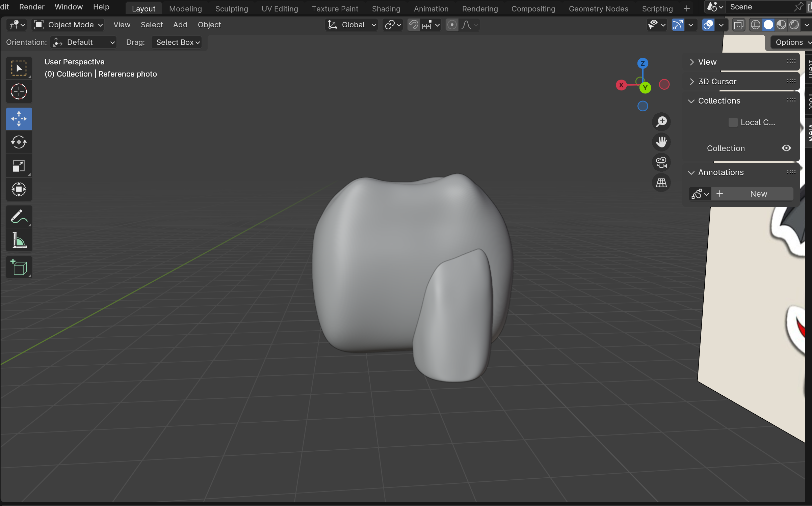The image size is (812, 506).
Task: Click the Z axis on navigation gizmo
Action: (643, 63)
